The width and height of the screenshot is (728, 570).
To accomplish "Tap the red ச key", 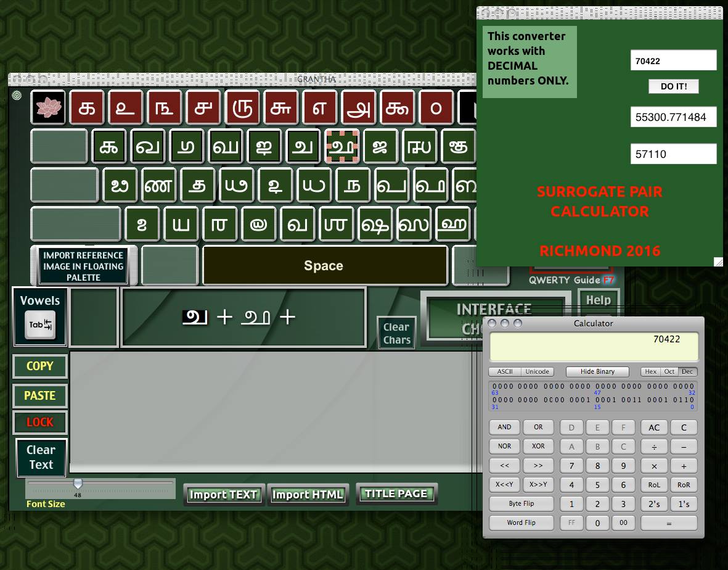I will coord(203,108).
